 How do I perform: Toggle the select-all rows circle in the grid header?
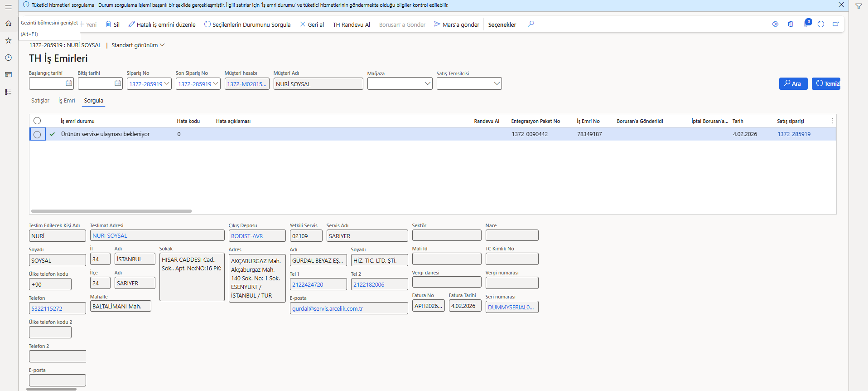click(37, 121)
